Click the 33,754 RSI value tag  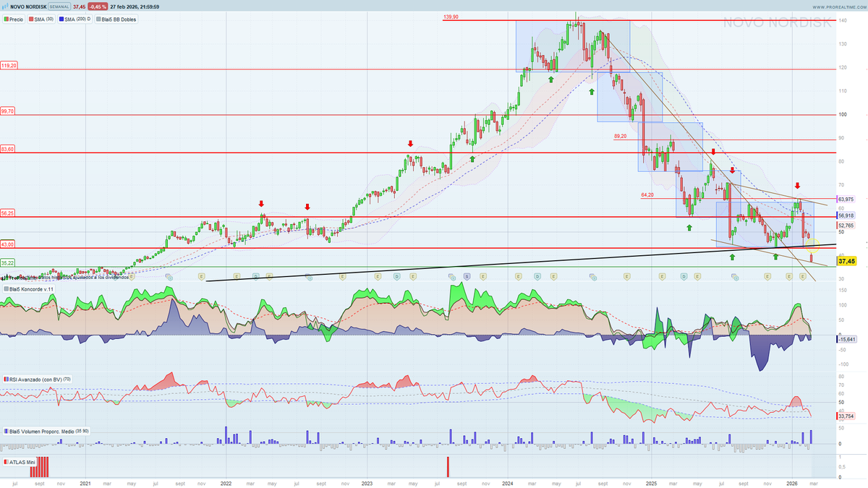tap(846, 416)
